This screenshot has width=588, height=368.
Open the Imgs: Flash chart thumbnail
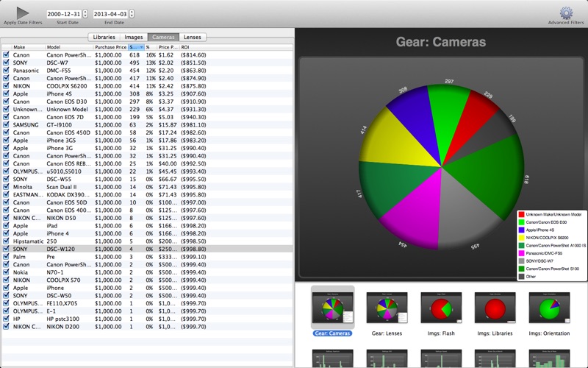[x=441, y=308]
